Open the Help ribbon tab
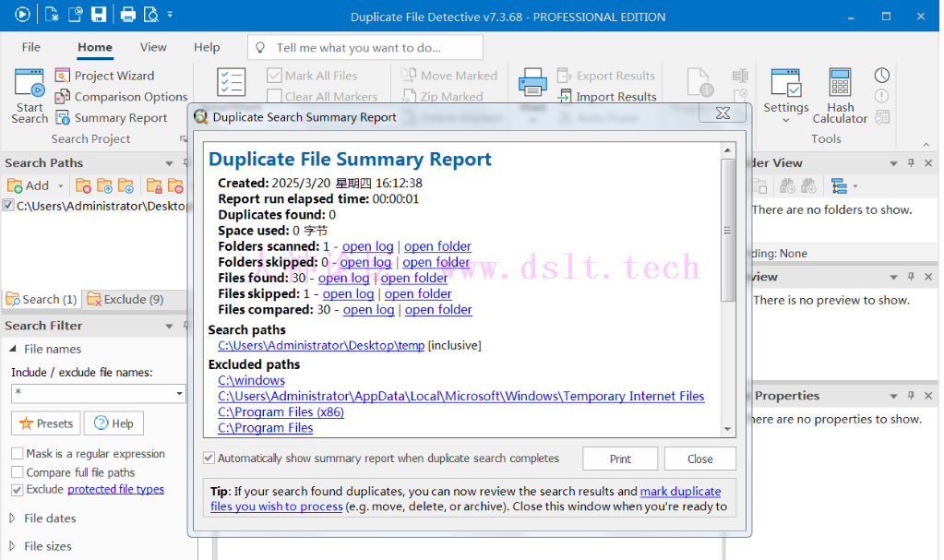 (207, 47)
